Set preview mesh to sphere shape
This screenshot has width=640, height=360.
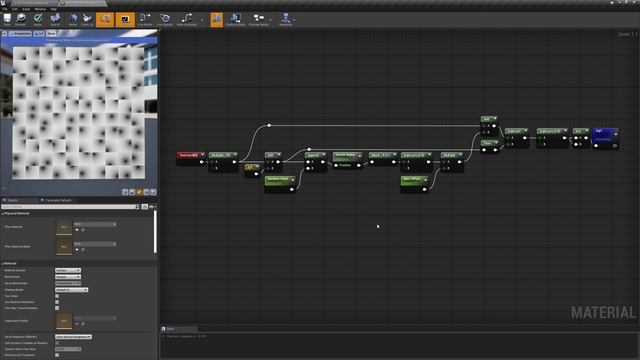coord(132,192)
